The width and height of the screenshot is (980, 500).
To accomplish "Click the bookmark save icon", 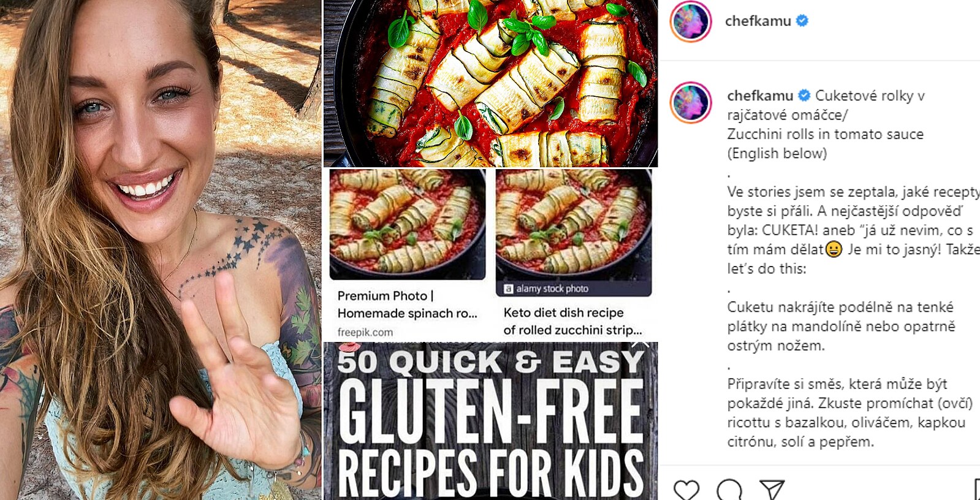I will pyautogui.click(x=977, y=490).
